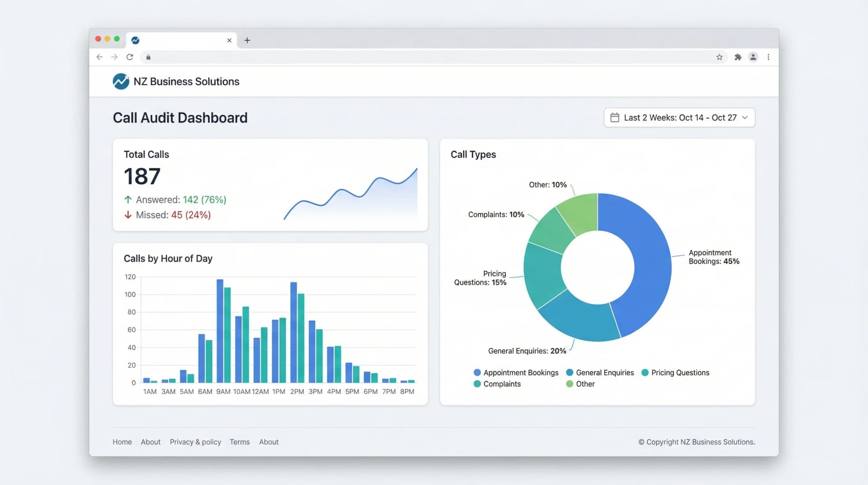Image resolution: width=868 pixels, height=485 pixels.
Task: Bookmark the page with the star icon
Action: [x=719, y=57]
